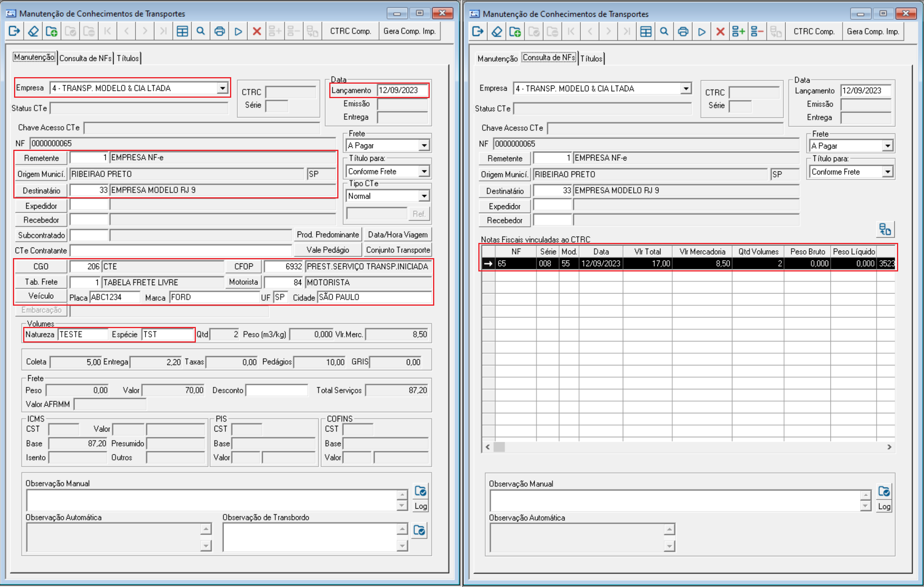Click the folder icon beside Observação de Transbordo

(x=419, y=531)
